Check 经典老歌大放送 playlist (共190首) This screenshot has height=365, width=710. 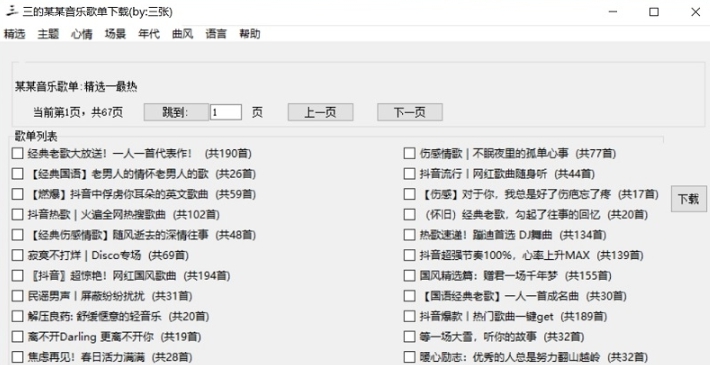[17, 154]
